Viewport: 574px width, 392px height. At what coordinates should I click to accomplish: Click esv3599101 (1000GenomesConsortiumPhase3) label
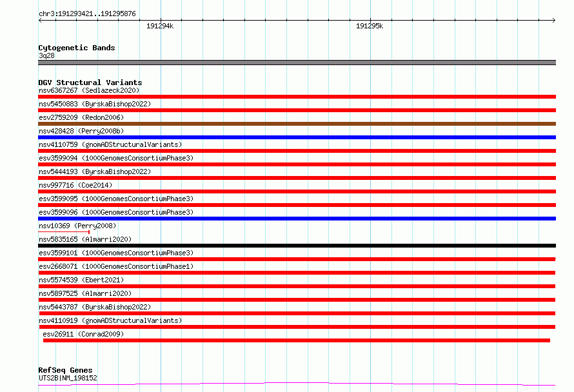click(116, 253)
